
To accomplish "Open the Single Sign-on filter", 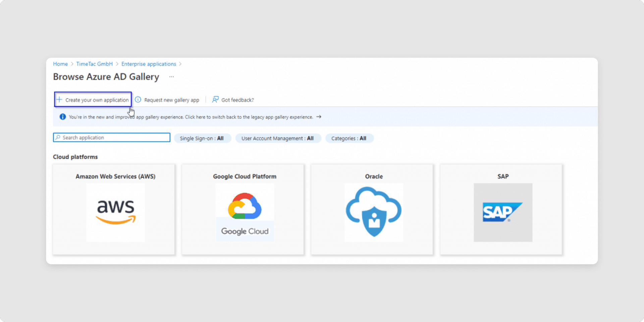I will pyautogui.click(x=202, y=138).
